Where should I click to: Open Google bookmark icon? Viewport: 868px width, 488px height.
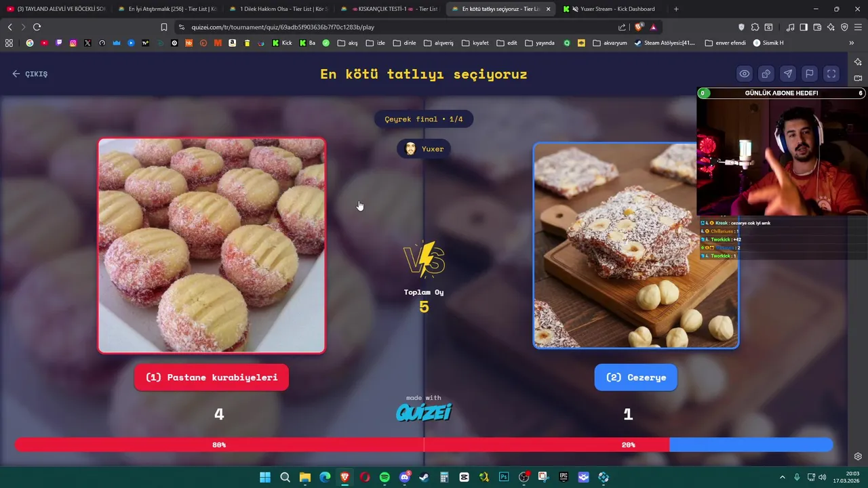(30, 43)
